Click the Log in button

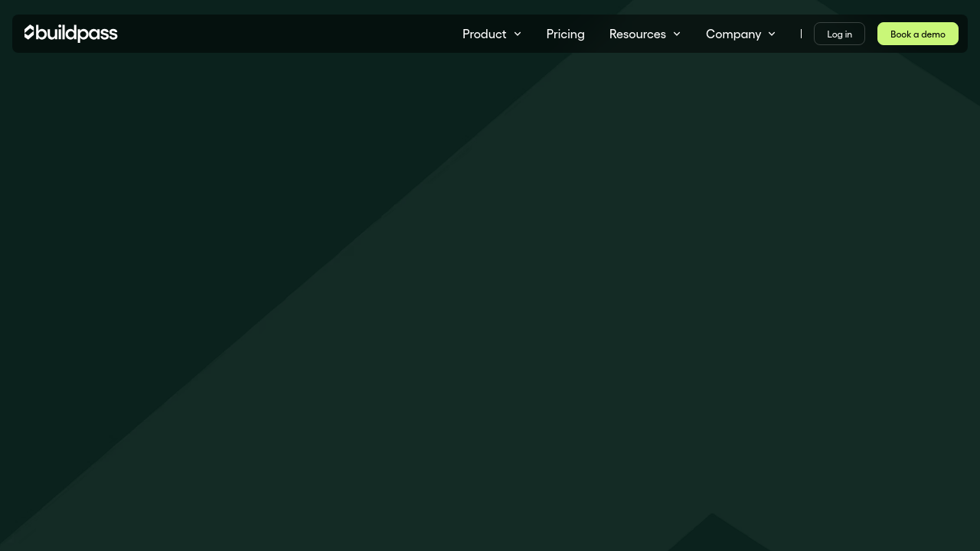pos(839,34)
